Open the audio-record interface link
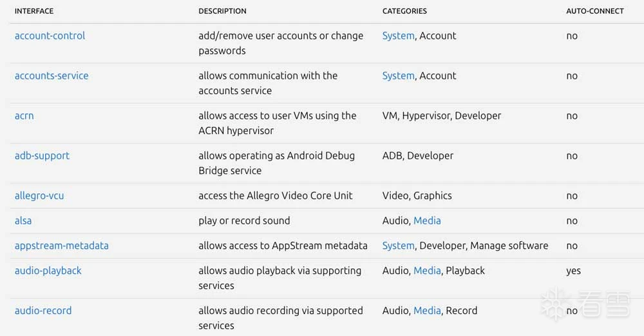This screenshot has height=336, width=644. click(x=43, y=311)
